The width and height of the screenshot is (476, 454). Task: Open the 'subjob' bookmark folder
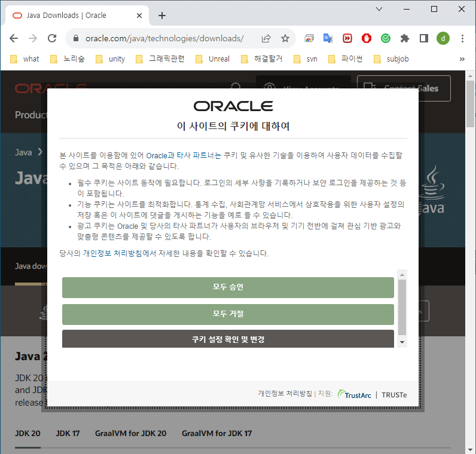pos(392,59)
